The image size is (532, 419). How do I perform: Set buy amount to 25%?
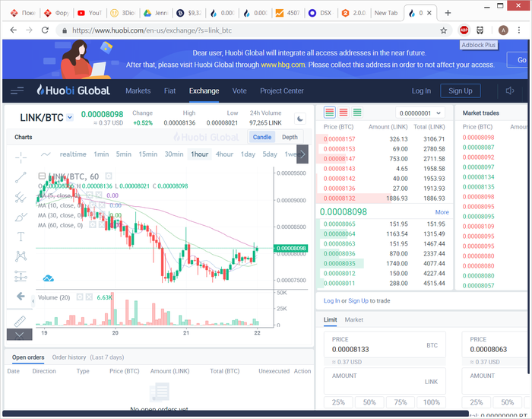coord(338,402)
